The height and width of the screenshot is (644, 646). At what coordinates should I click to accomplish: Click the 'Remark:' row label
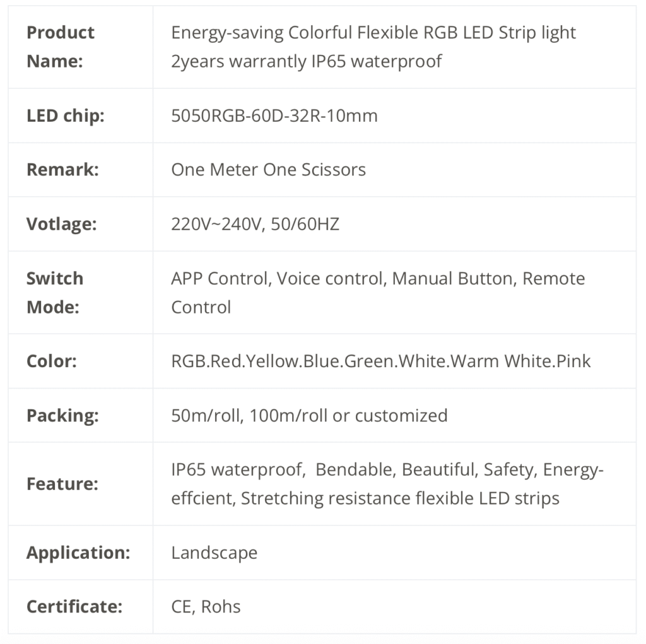[x=62, y=170]
